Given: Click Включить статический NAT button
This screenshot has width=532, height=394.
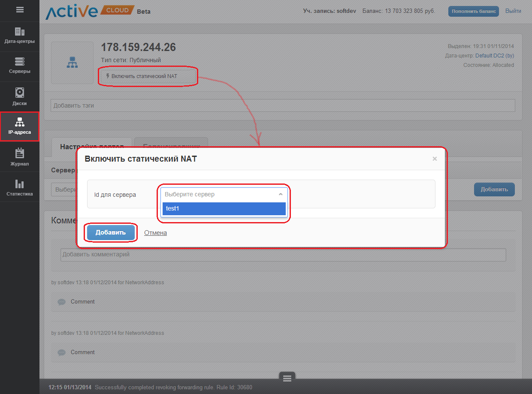Looking at the screenshot, I should click(148, 76).
